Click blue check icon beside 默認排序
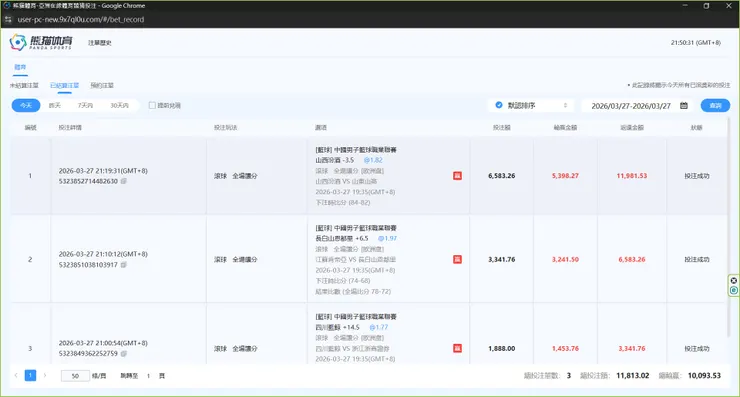The width and height of the screenshot is (740, 397). point(499,105)
